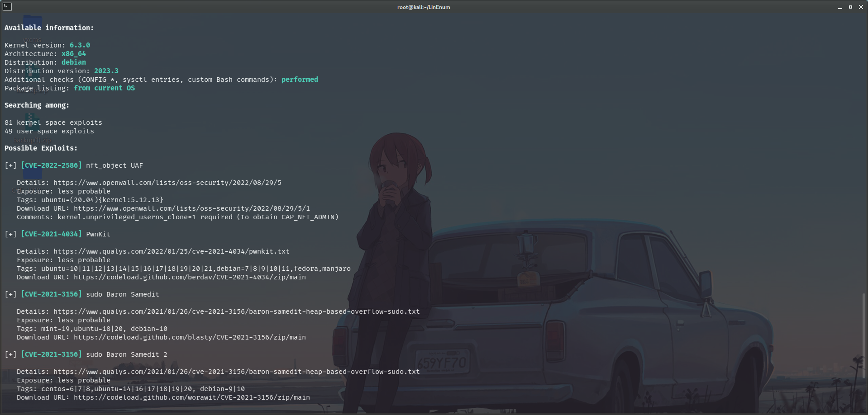Click the 'Available information:' heading

49,28
